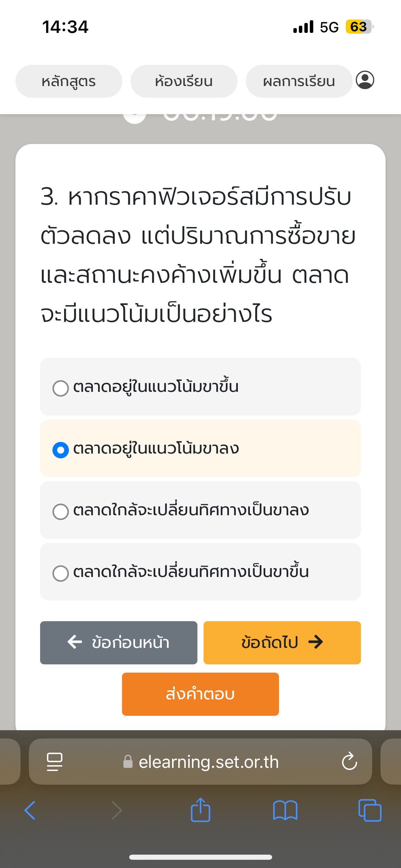The width and height of the screenshot is (401, 868).
Task: Go back with Safari back arrow
Action: [x=30, y=810]
